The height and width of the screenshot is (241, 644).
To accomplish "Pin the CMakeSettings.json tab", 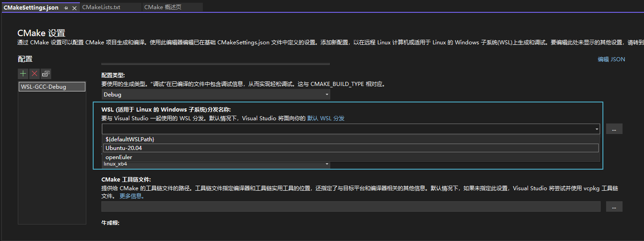I will coord(66,8).
